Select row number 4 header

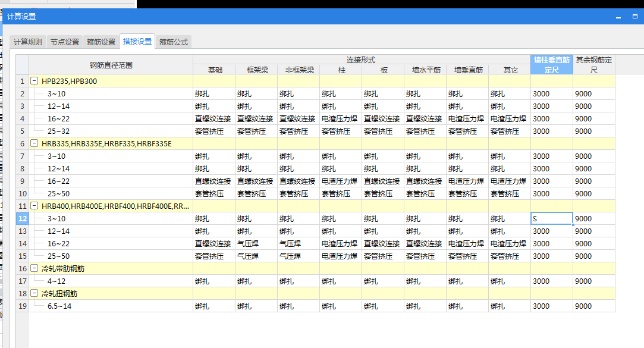pyautogui.click(x=23, y=119)
